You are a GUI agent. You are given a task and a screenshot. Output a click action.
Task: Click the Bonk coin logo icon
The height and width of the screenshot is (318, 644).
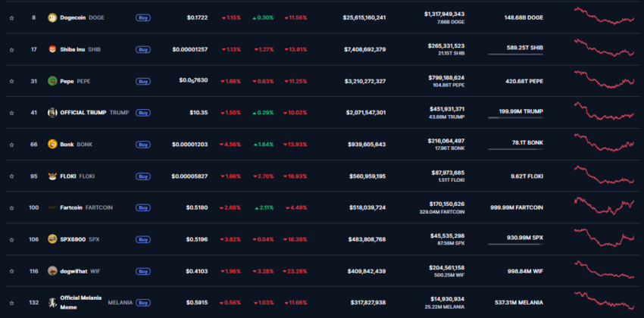pyautogui.click(x=52, y=144)
